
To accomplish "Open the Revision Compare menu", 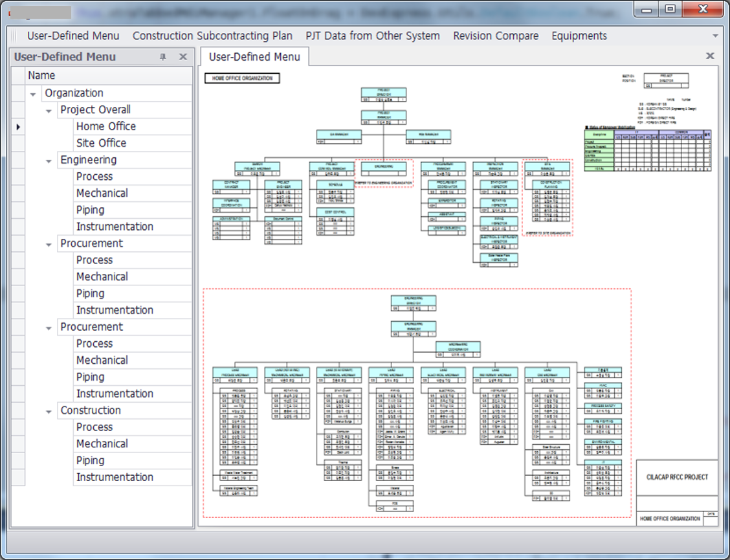I will pos(495,36).
